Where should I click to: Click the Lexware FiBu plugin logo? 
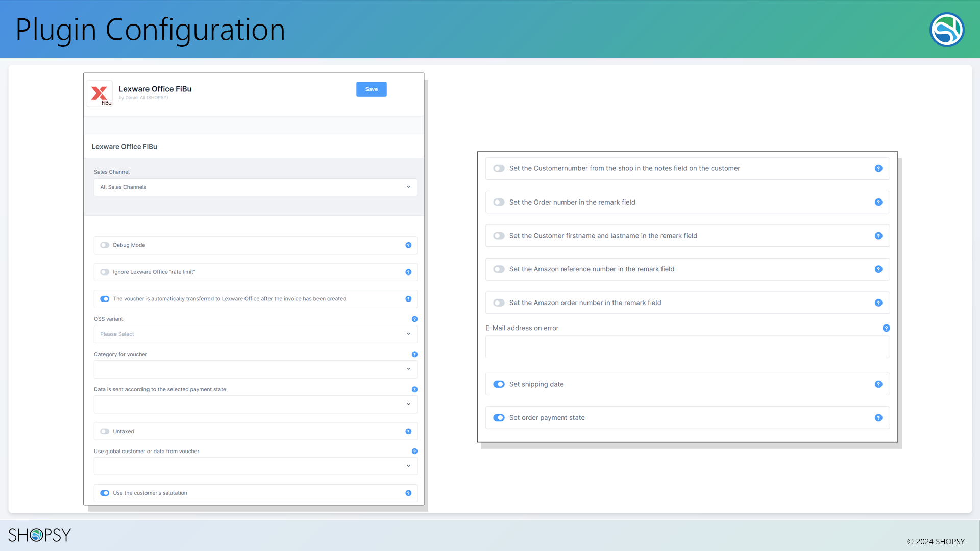(100, 93)
